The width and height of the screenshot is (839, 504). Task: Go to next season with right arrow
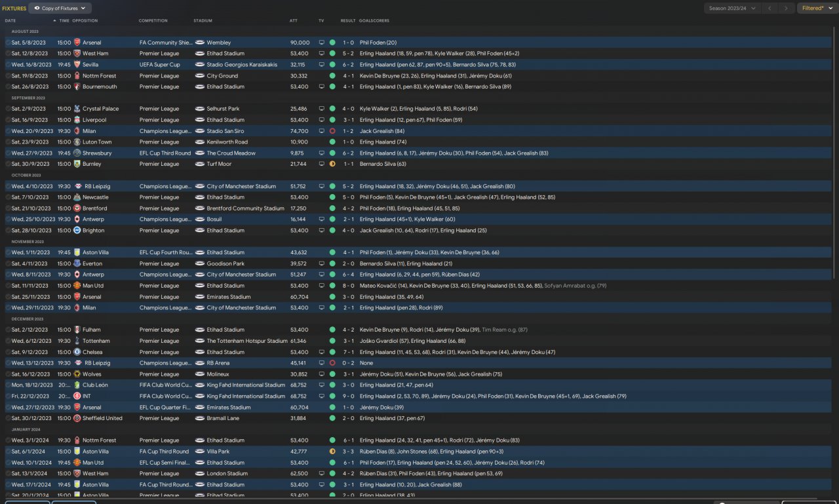click(x=787, y=9)
